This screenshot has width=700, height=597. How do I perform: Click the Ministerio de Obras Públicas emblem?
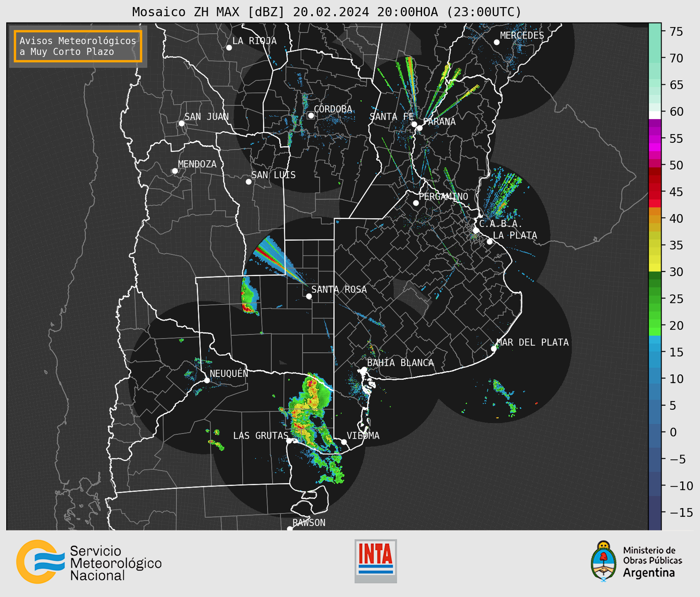(x=604, y=561)
